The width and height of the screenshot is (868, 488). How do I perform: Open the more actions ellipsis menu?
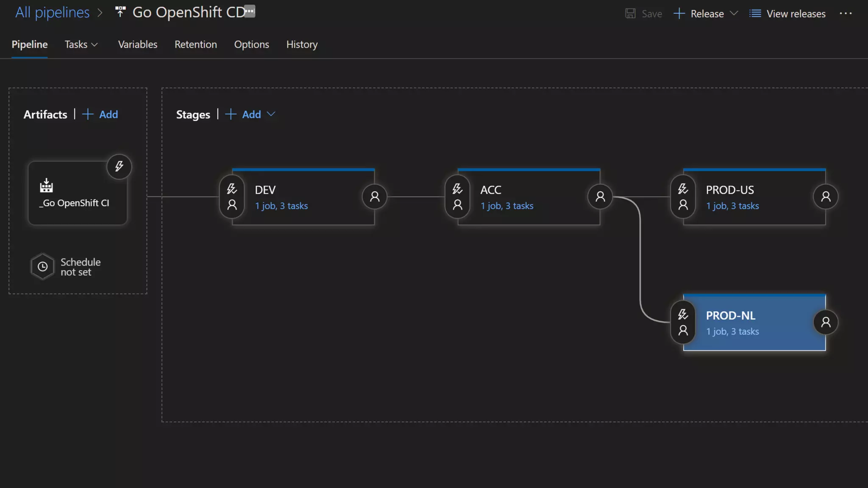pyautogui.click(x=846, y=14)
